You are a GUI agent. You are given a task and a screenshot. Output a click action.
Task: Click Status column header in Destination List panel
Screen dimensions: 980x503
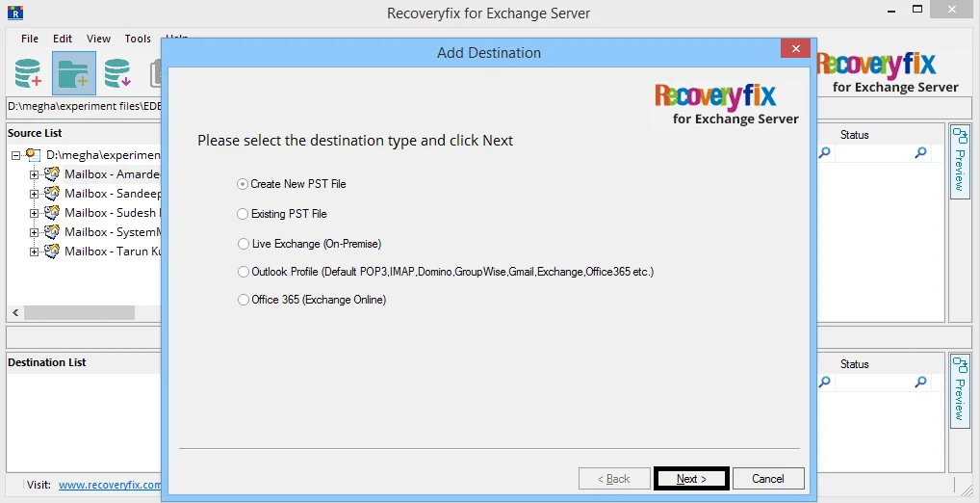coord(855,364)
